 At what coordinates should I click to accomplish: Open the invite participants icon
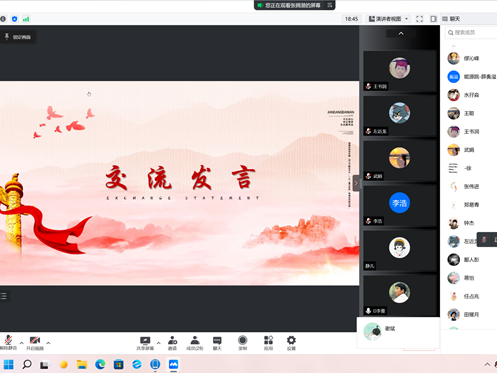172,343
